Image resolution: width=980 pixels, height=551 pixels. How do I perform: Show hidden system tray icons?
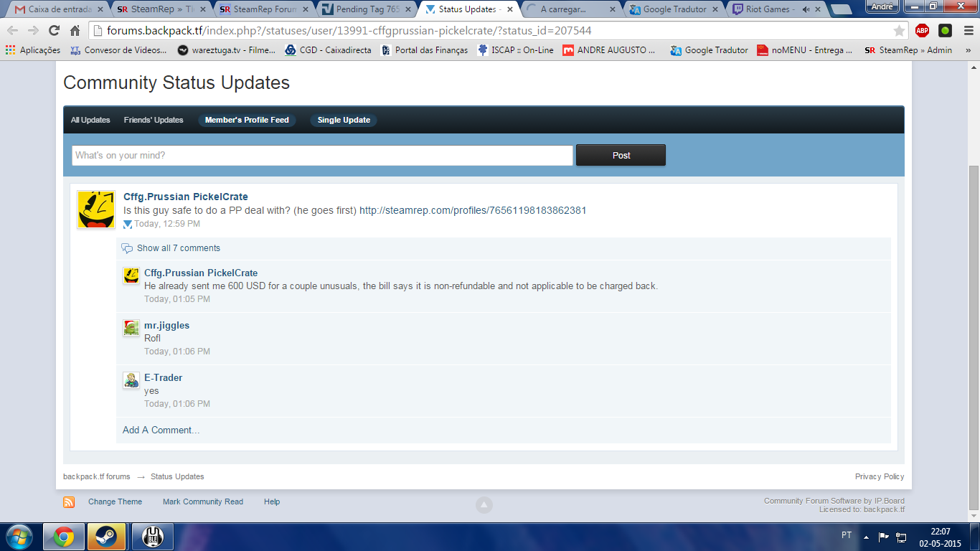click(866, 537)
